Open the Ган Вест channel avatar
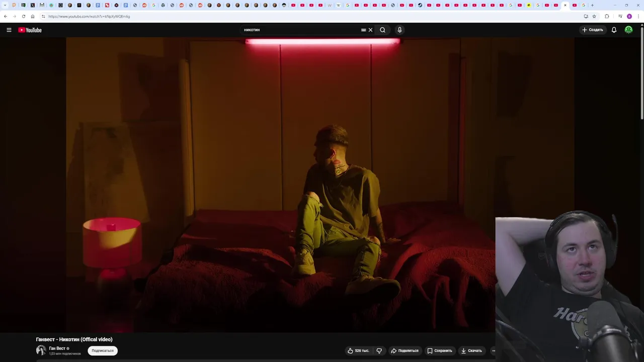 coord(41,350)
